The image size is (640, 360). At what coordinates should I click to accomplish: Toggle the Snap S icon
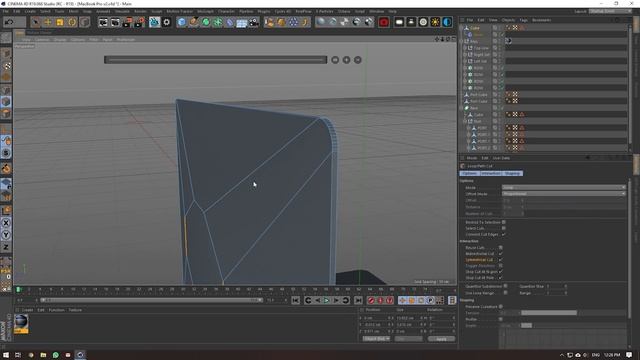point(6,153)
